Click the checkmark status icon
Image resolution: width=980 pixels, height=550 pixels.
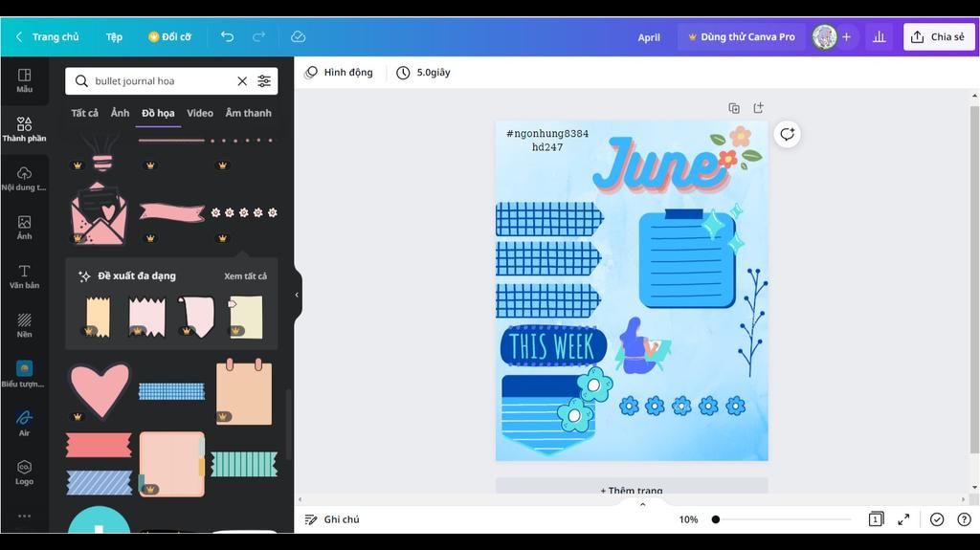tap(937, 519)
